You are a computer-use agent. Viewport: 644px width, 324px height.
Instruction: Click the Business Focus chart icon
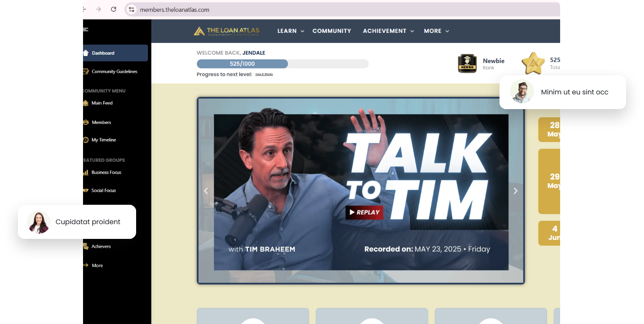(x=86, y=172)
